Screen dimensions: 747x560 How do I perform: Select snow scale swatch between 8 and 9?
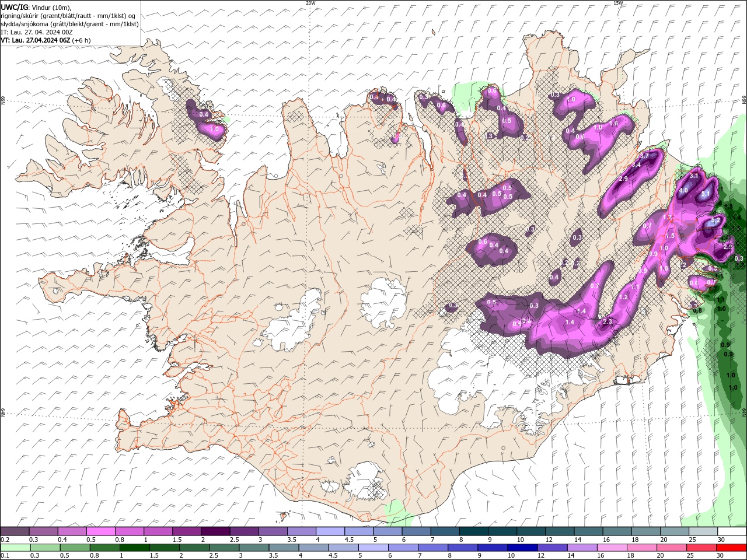[x=474, y=531]
